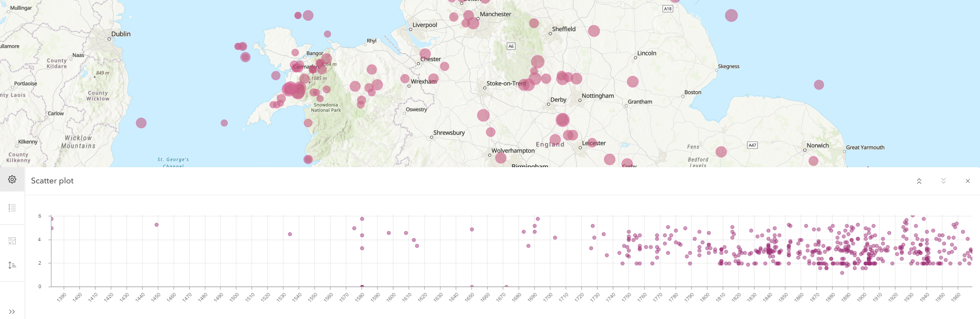Click the 1960 x-axis tick label
The height and width of the screenshot is (319, 980).
956,297
